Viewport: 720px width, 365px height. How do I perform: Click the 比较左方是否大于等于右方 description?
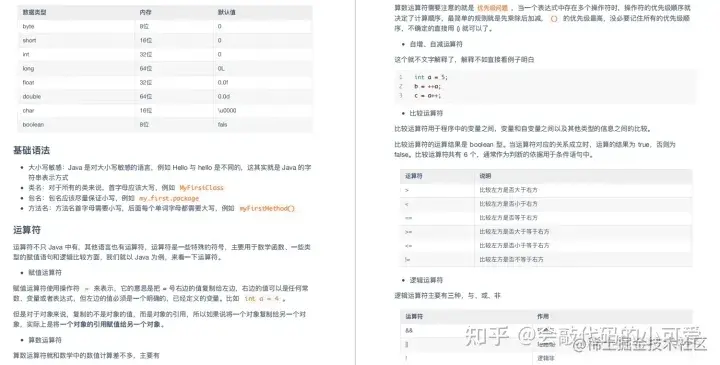click(x=514, y=231)
